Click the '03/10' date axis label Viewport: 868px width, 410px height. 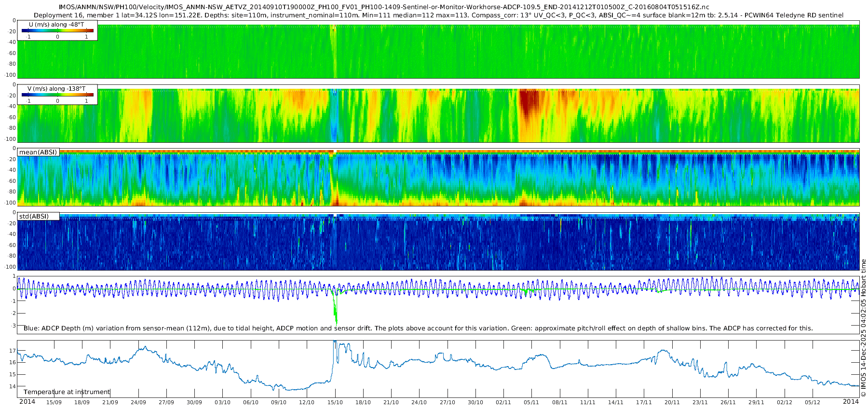222,402
